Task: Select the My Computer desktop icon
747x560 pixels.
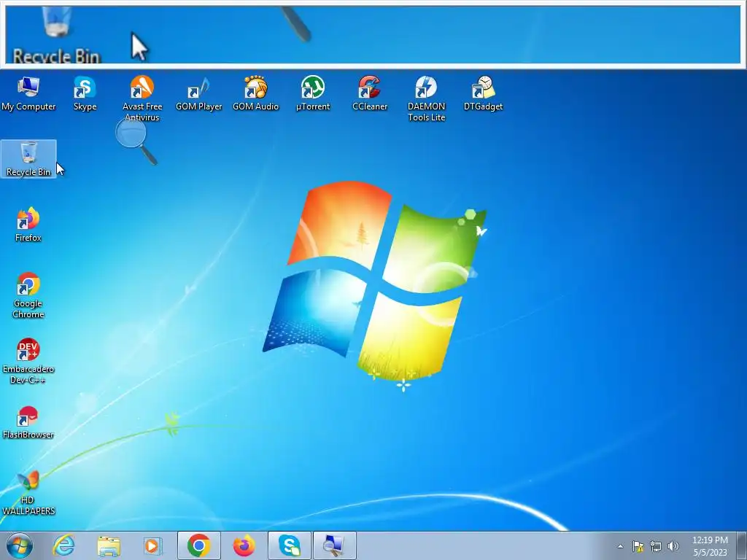Action: [x=28, y=93]
